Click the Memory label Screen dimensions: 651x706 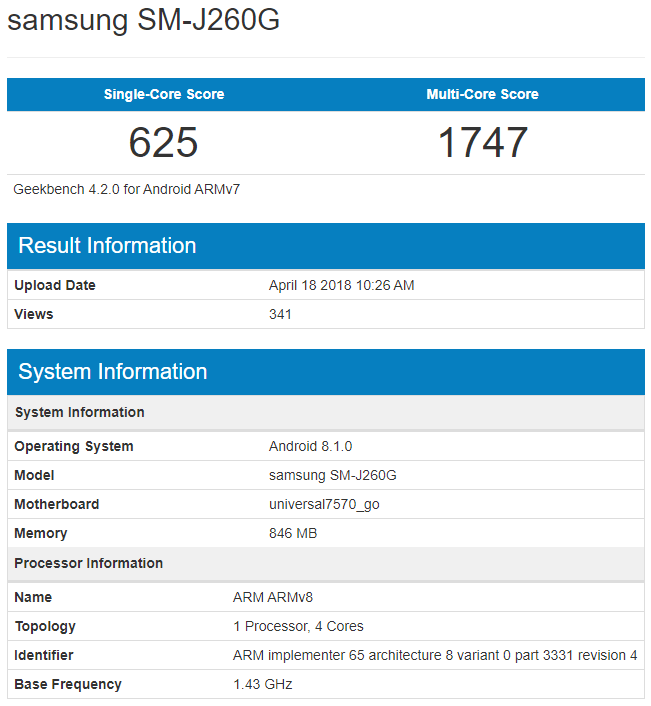[x=41, y=534]
